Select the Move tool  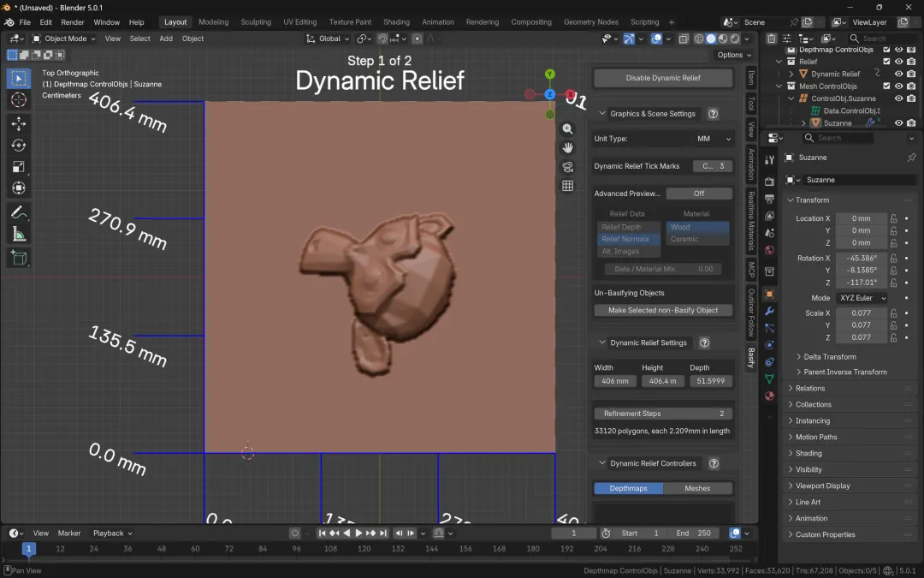click(x=19, y=124)
